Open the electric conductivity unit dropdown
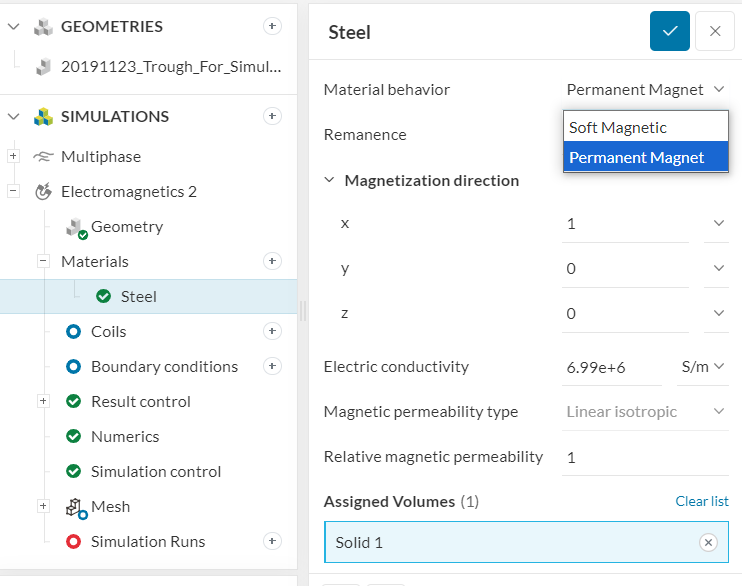This screenshot has height=586, width=742. 702,367
